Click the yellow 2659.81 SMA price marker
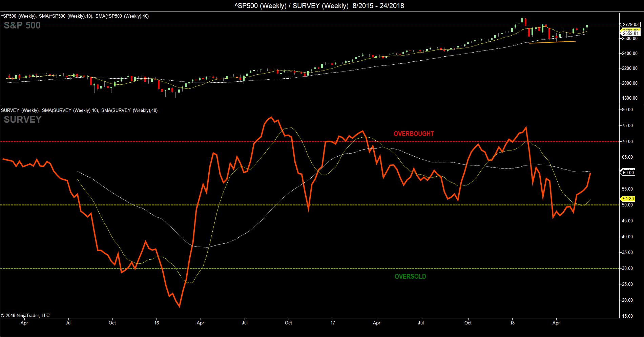The width and height of the screenshot is (644, 337). coord(630,33)
